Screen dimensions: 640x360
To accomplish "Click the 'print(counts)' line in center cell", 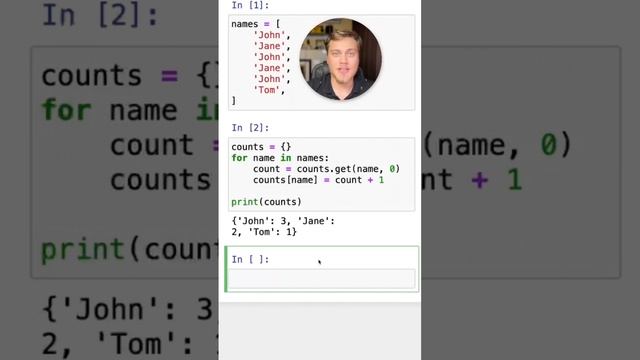I will (x=267, y=202).
